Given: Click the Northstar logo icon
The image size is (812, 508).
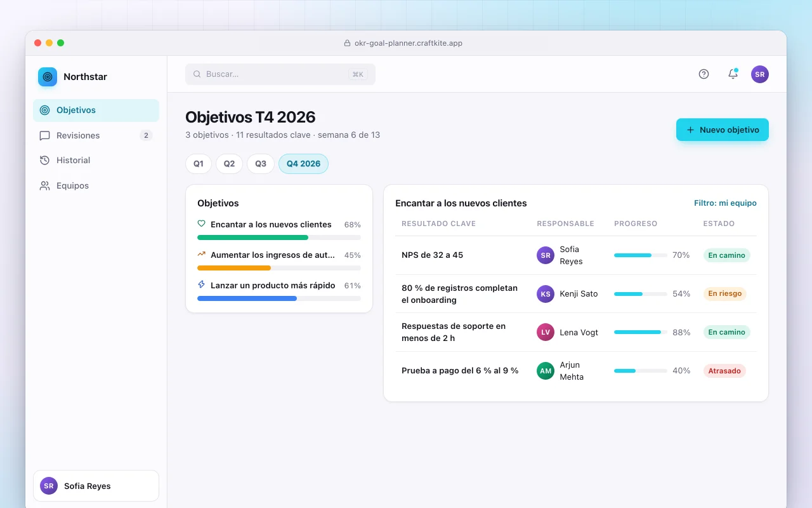Looking at the screenshot, I should tap(48, 77).
